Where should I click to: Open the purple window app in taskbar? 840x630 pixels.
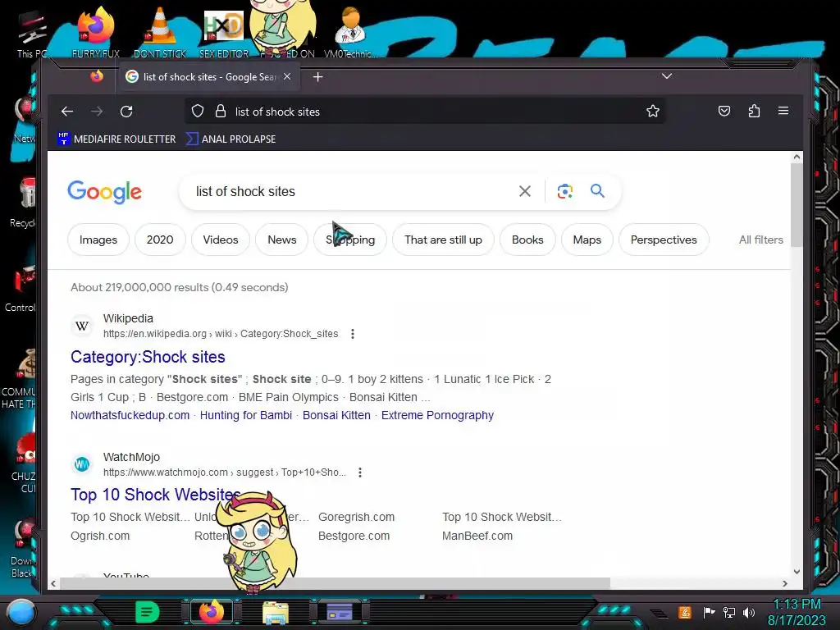(340, 612)
